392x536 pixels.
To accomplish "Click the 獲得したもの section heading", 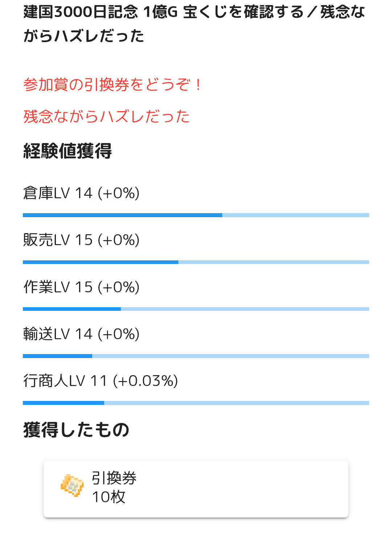I will pos(76,430).
